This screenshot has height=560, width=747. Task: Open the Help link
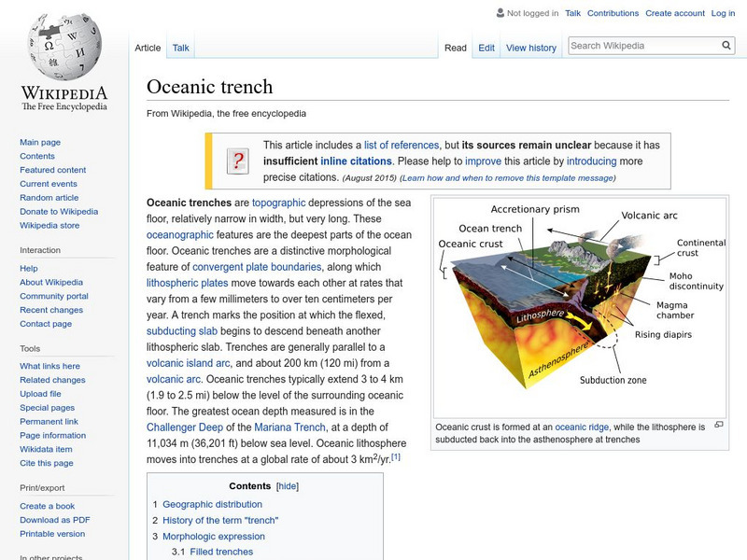(29, 268)
